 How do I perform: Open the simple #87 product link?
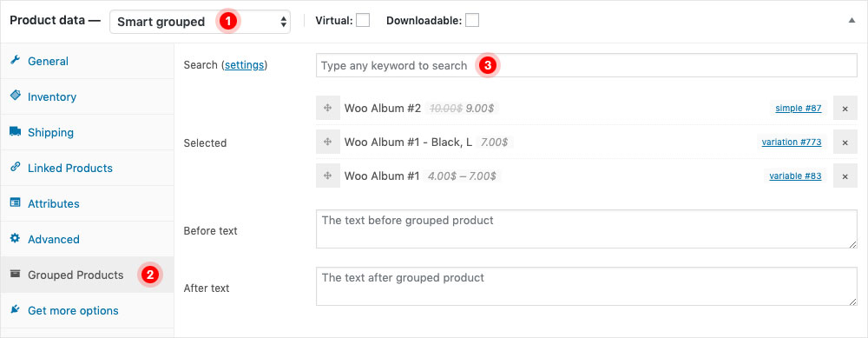coord(798,108)
